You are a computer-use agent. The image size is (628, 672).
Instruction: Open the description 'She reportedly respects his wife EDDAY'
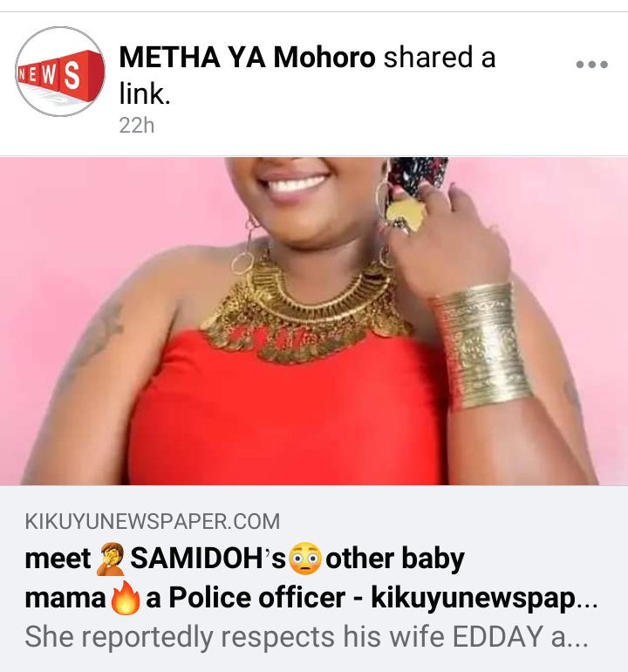click(306, 636)
